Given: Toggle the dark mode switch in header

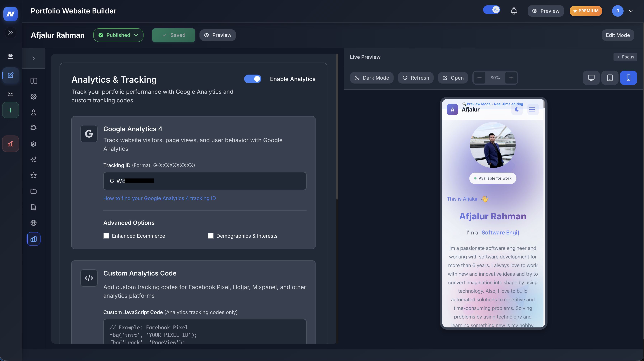Looking at the screenshot, I should 492,10.
